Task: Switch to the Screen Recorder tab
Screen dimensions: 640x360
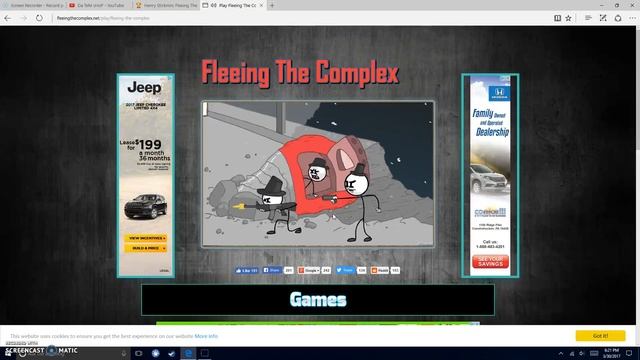Action: [33, 5]
